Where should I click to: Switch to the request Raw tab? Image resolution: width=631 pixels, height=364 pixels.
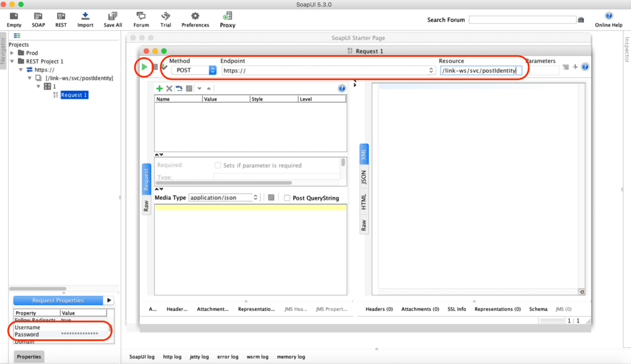pos(146,206)
